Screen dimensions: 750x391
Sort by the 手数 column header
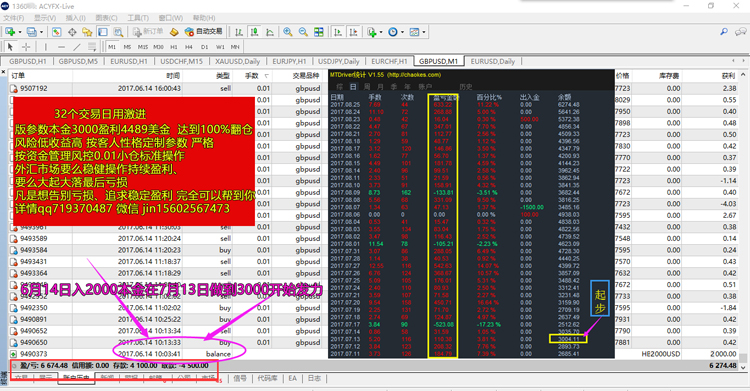(x=252, y=76)
